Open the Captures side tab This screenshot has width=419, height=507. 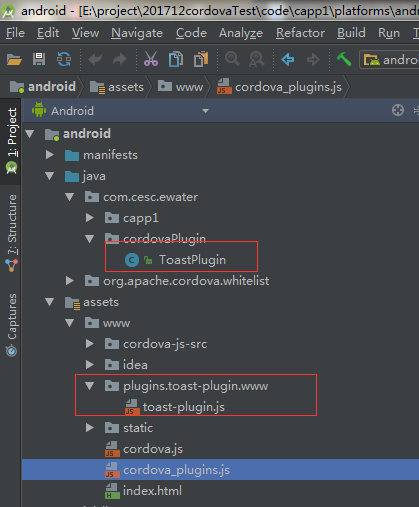click(11, 325)
